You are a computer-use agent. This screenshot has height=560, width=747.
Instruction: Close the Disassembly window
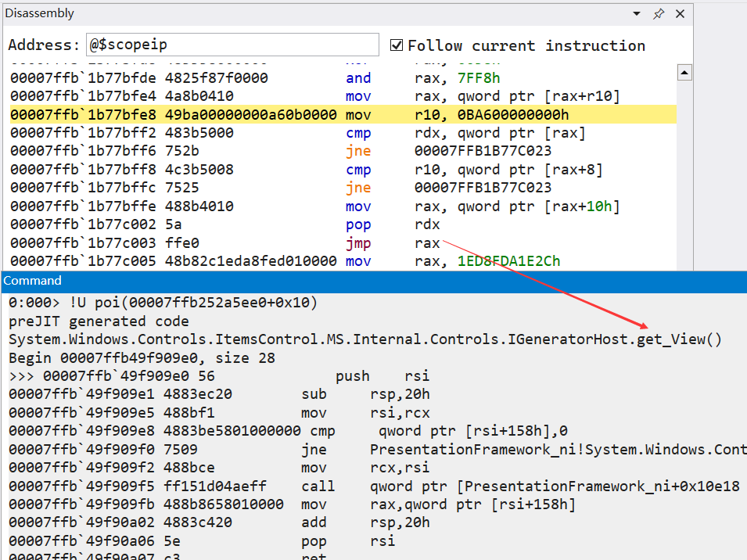coord(679,13)
